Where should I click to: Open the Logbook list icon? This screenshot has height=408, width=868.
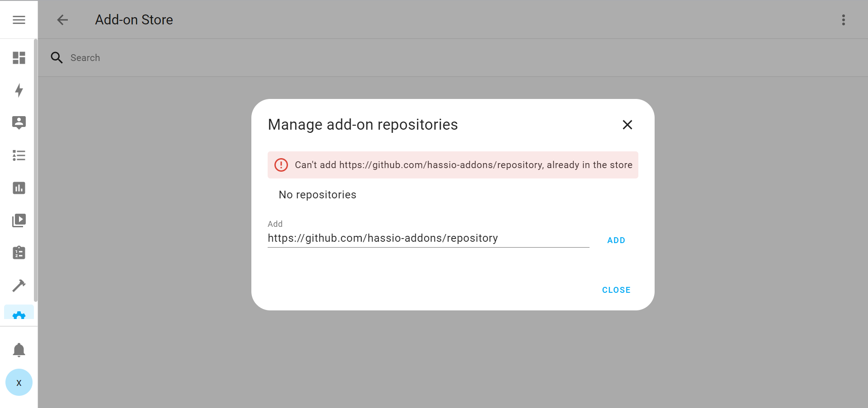(19, 155)
